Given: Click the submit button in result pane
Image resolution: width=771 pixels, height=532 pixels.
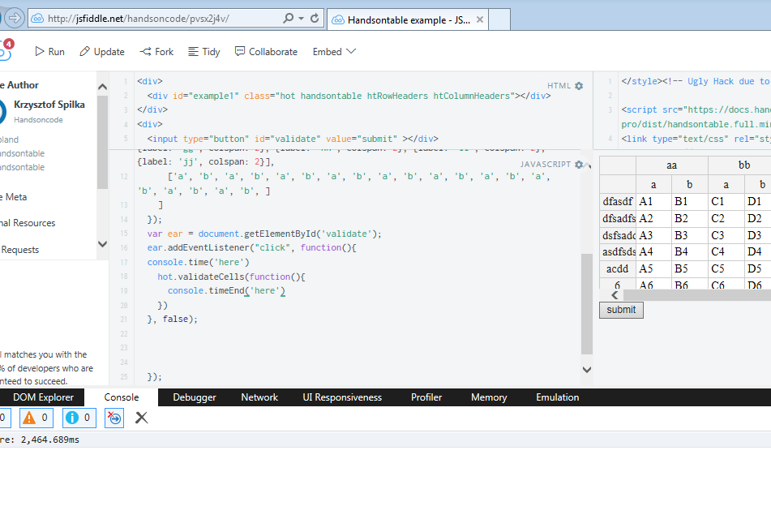Looking at the screenshot, I should tap(621, 310).
